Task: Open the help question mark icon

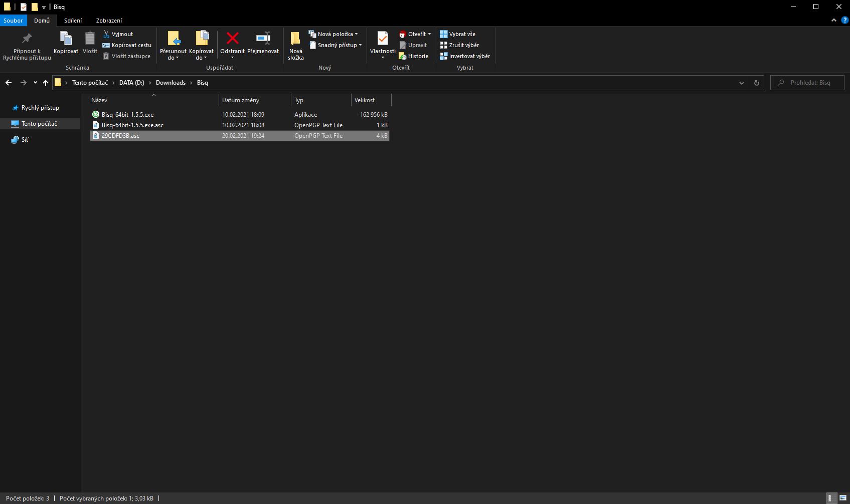Action: coord(844,20)
